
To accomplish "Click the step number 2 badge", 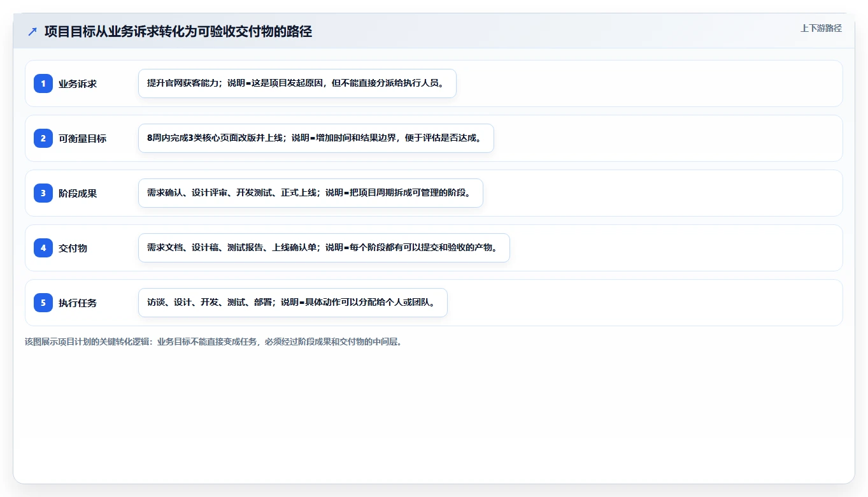I will tap(43, 138).
